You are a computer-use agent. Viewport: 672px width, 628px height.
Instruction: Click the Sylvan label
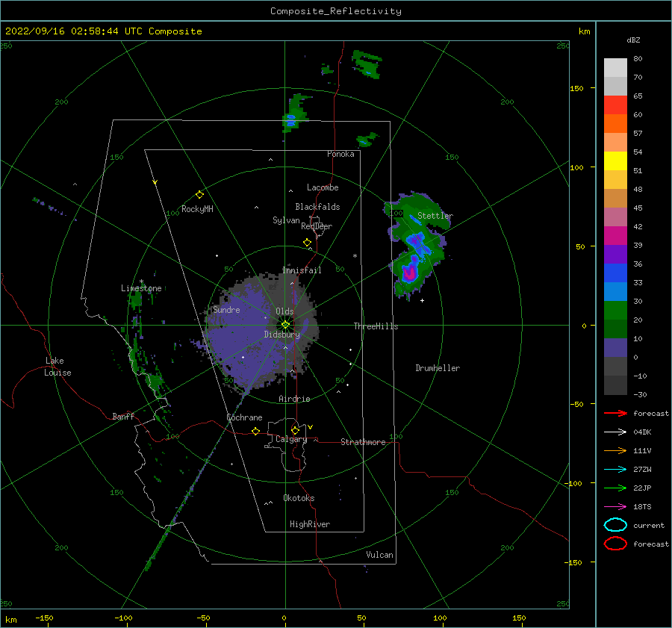pos(286,220)
